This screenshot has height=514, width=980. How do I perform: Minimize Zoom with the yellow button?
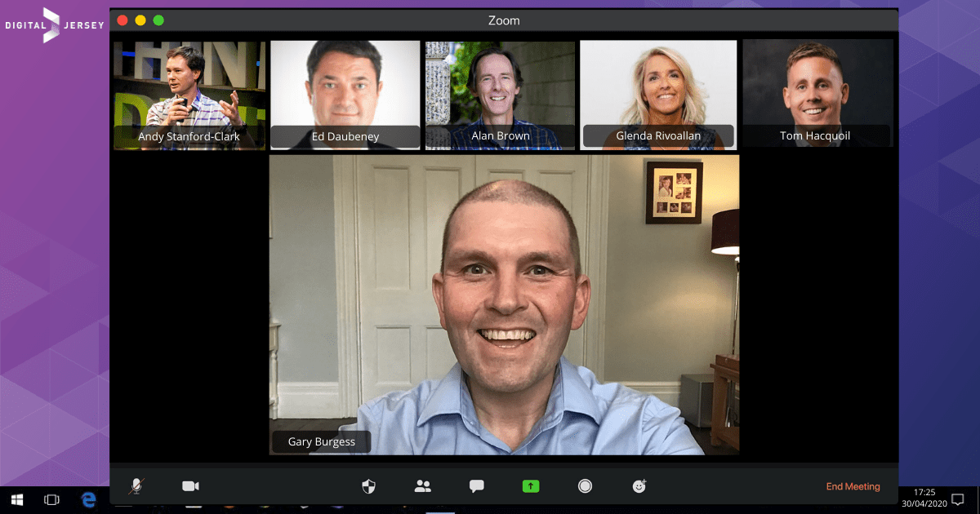coord(140,20)
